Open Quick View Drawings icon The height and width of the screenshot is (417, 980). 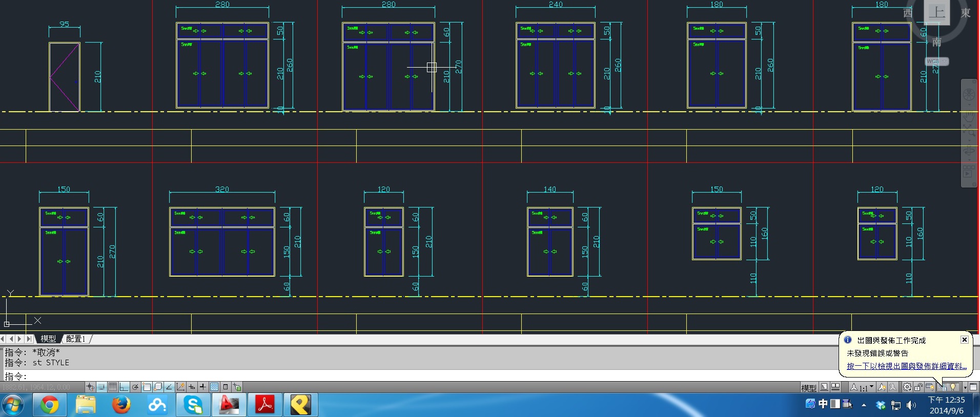pyautogui.click(x=835, y=387)
